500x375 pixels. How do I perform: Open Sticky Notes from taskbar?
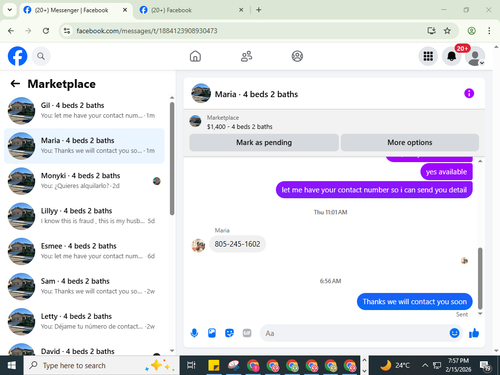tap(214, 366)
